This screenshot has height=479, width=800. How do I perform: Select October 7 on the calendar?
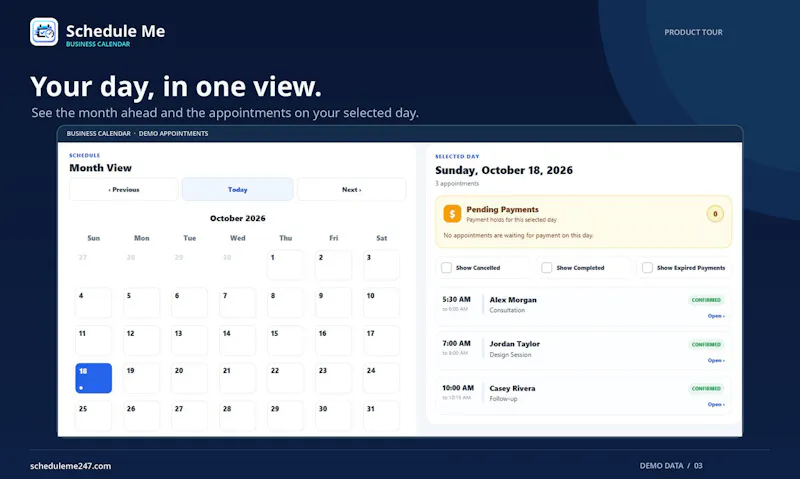point(237,302)
